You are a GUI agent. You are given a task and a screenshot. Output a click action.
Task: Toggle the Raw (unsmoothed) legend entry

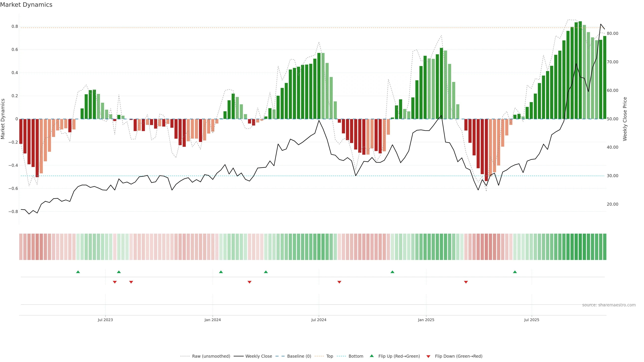point(211,356)
